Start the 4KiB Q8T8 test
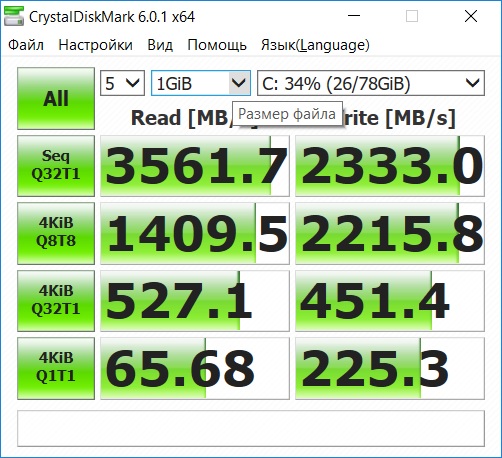This screenshot has height=458, width=502. click(56, 233)
